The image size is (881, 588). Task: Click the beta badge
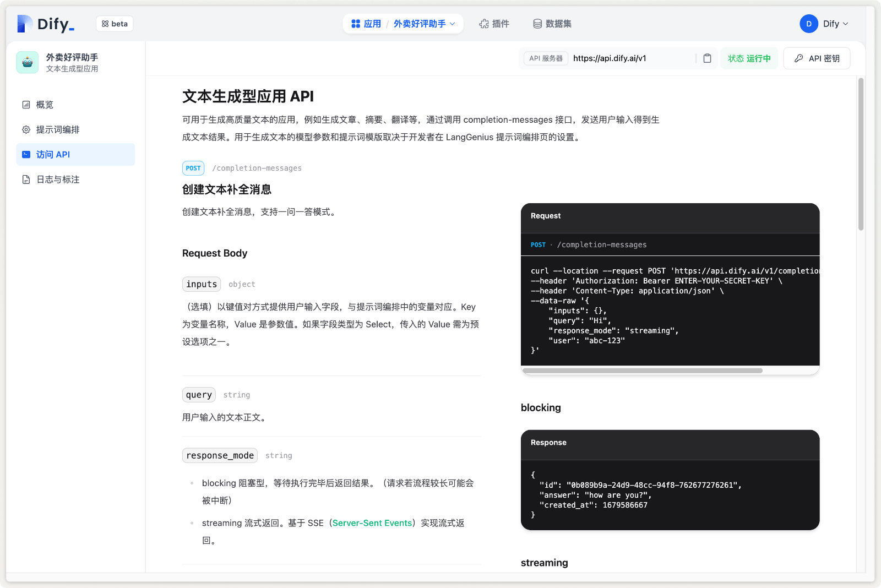pos(115,24)
